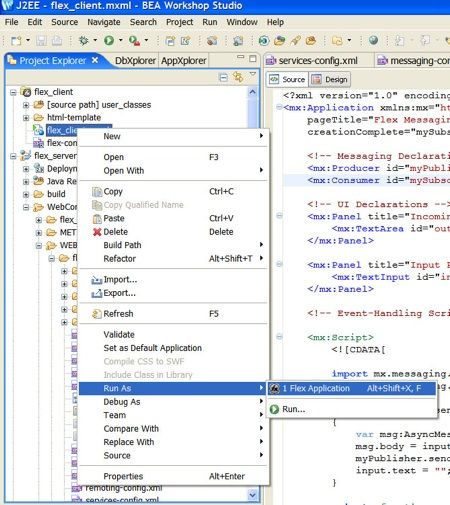Switch to the Design view tab
The image size is (450, 505).
(330, 80)
